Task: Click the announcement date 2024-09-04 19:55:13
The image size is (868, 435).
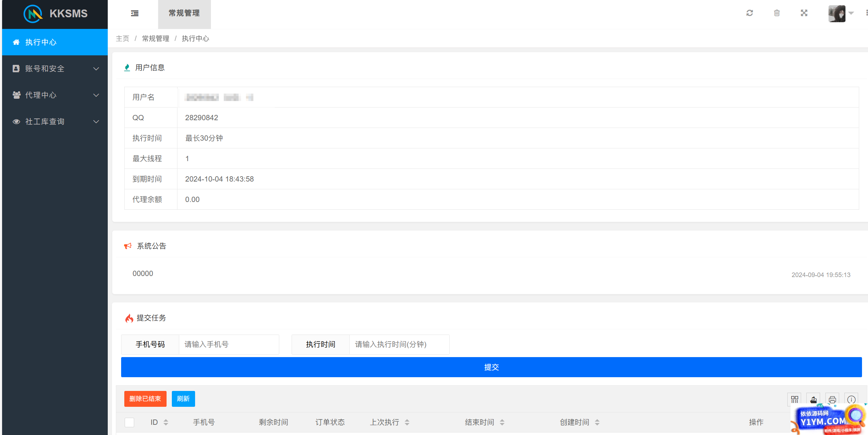Action: (x=821, y=275)
